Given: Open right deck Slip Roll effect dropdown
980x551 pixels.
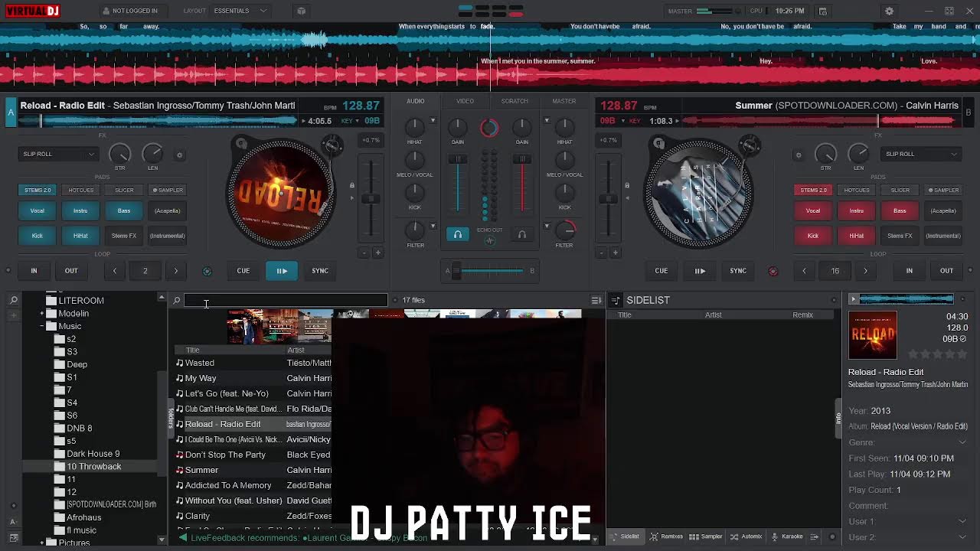Looking at the screenshot, I should pyautogui.click(x=921, y=154).
